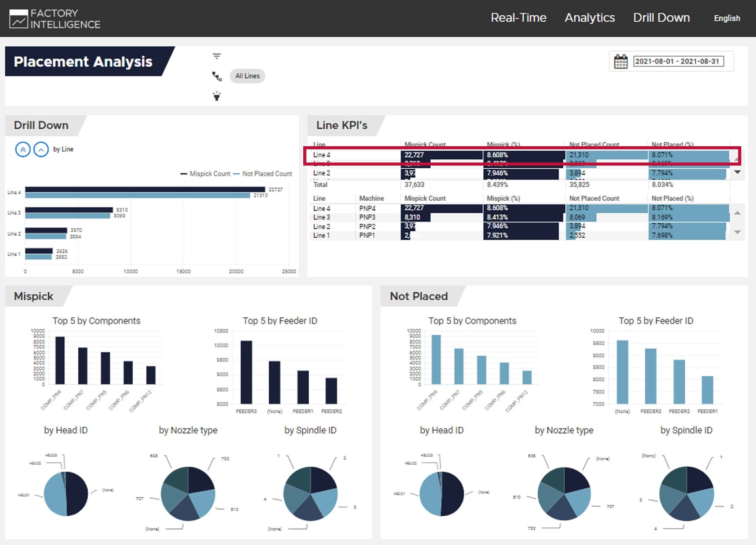
Task: Click the Factory Intelligence logo
Action: click(x=55, y=19)
